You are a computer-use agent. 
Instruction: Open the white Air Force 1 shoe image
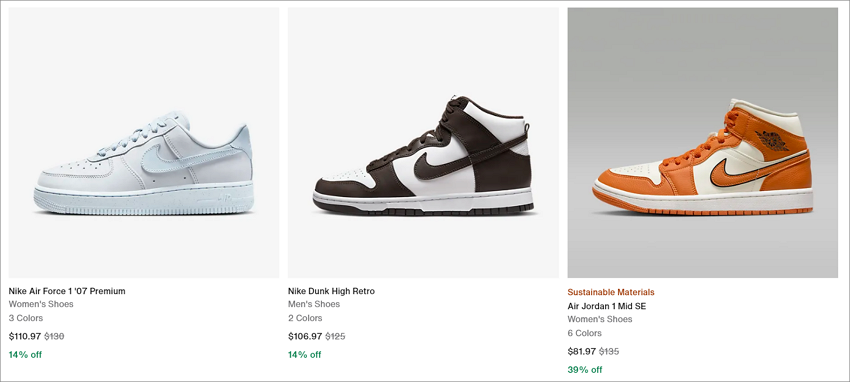[x=144, y=143]
